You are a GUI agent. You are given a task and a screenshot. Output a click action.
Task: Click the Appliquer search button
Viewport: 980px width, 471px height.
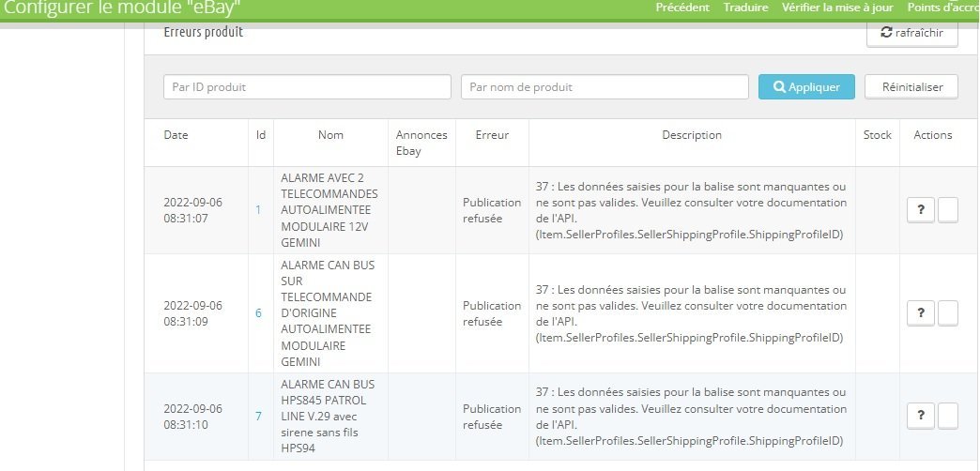click(806, 87)
